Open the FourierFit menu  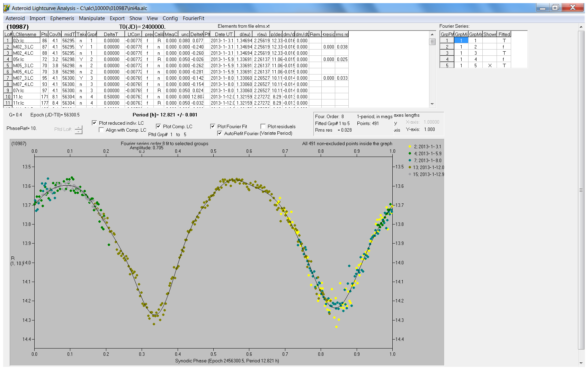pyautogui.click(x=194, y=18)
